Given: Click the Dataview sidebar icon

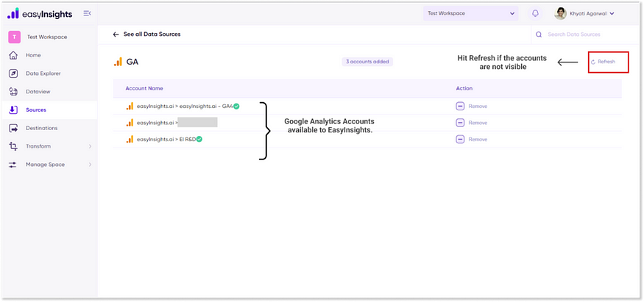Looking at the screenshot, I should 13,92.
